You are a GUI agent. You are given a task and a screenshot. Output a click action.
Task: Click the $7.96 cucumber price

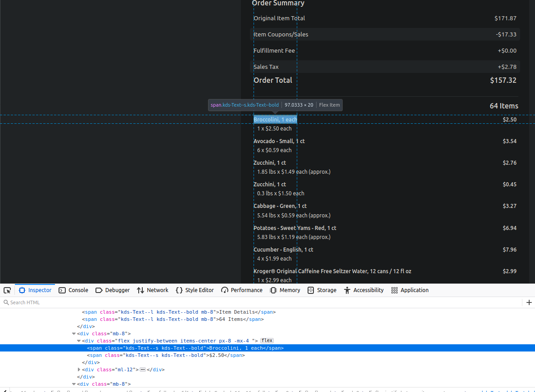(x=509, y=250)
